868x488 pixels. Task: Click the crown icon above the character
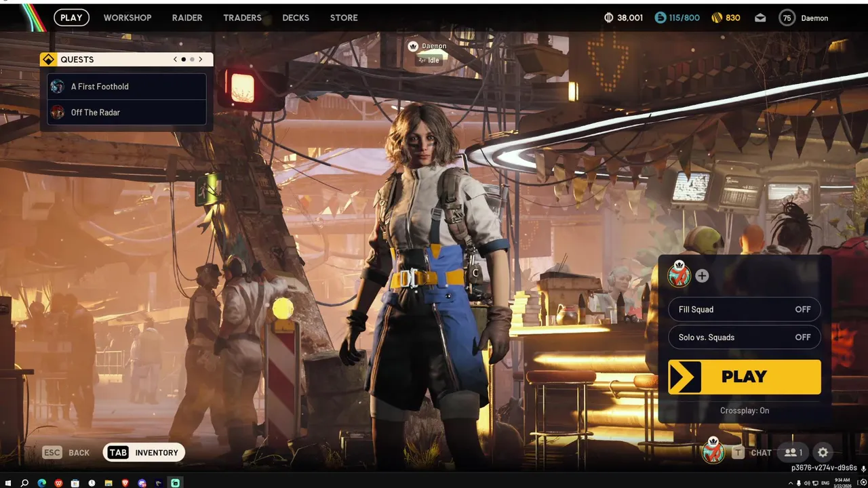pos(413,46)
